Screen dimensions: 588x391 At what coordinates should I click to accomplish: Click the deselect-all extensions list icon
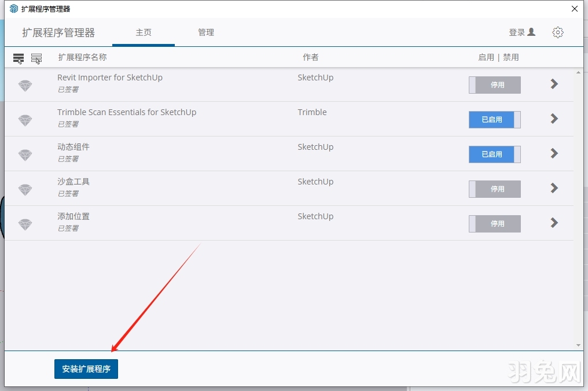pos(36,58)
